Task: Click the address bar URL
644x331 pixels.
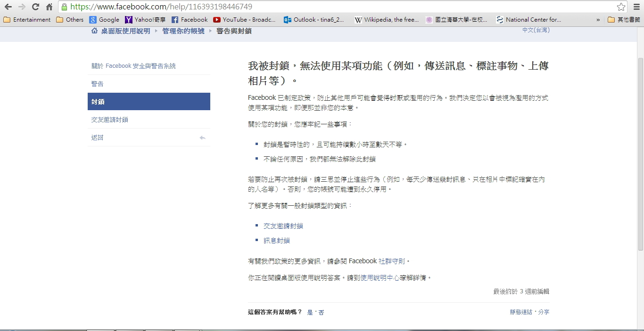Action: click(161, 7)
